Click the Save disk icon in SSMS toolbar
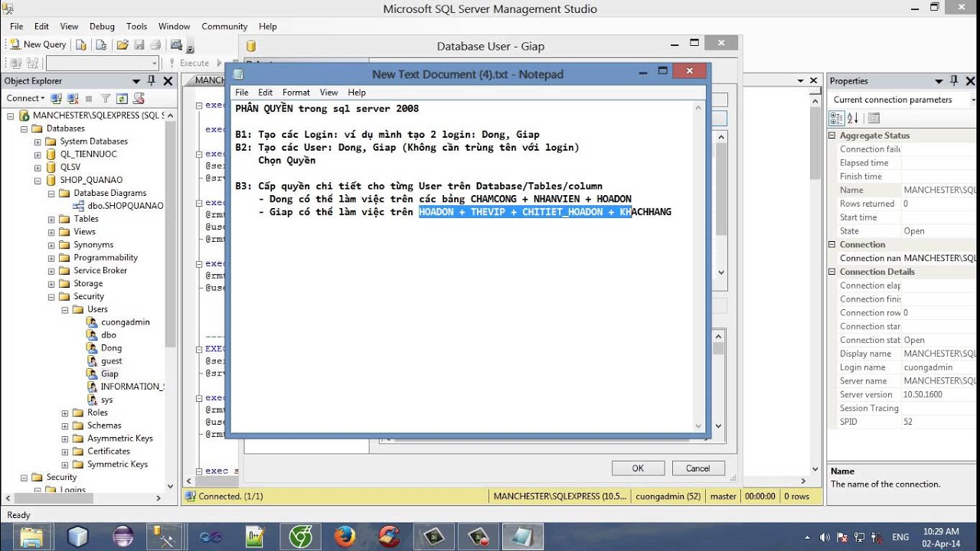The width and height of the screenshot is (980, 551). (139, 45)
